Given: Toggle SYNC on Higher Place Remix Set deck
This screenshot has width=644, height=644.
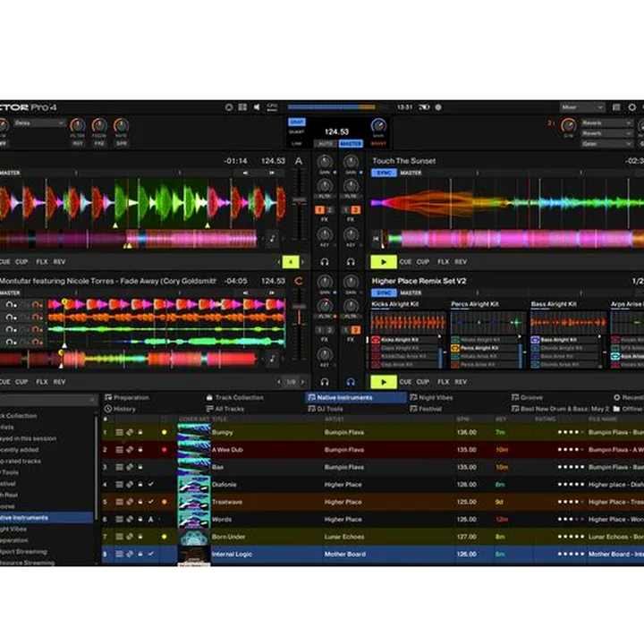Looking at the screenshot, I should coord(384,292).
